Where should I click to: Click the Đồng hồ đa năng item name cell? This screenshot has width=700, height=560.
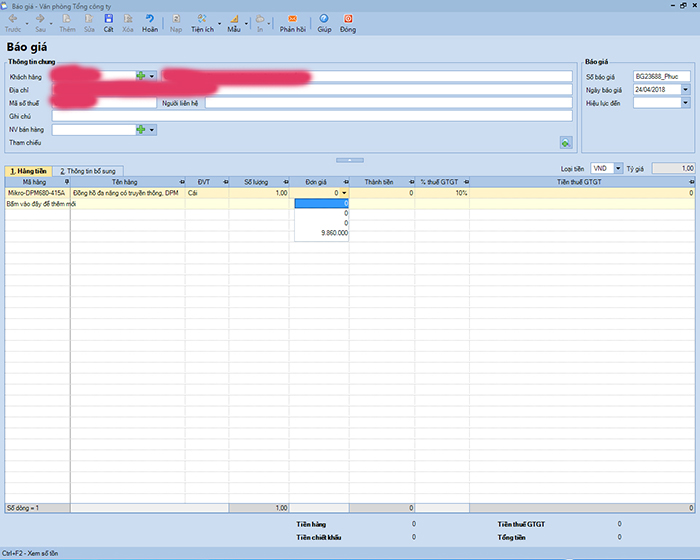coord(128,193)
